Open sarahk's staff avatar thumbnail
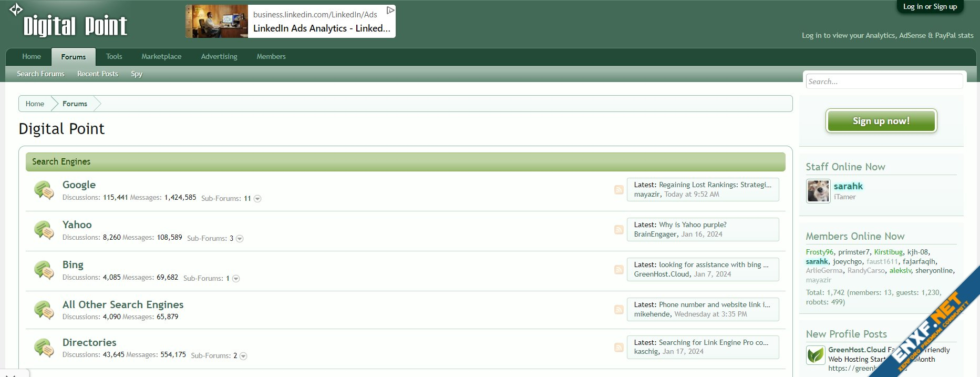 (x=818, y=191)
